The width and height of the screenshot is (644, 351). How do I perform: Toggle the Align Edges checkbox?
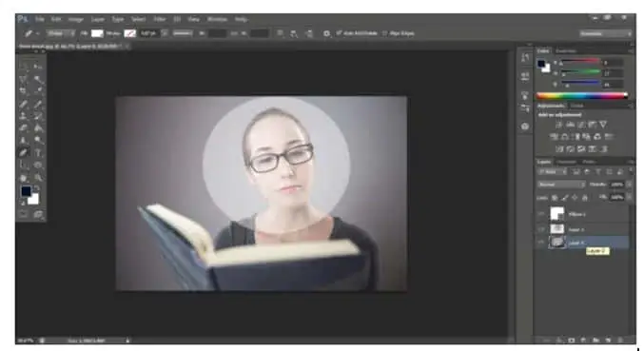384,33
